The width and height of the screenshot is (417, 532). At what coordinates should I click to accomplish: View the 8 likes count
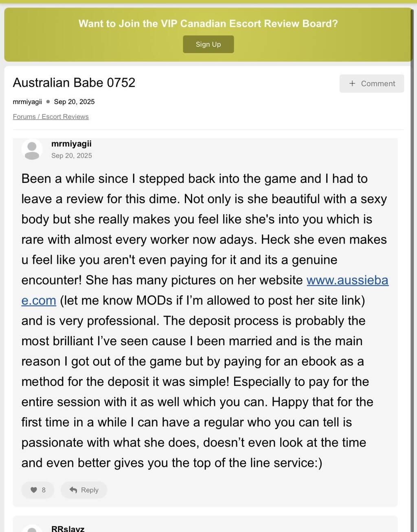click(44, 490)
